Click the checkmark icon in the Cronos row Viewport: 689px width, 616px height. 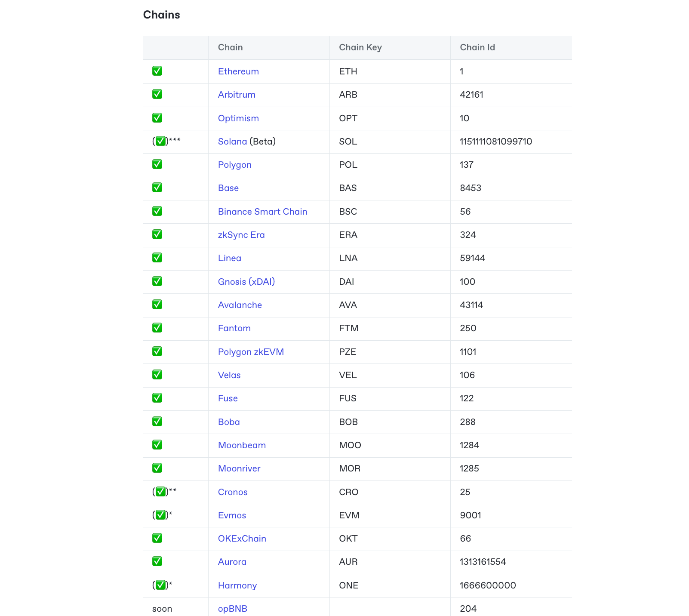[x=160, y=492]
